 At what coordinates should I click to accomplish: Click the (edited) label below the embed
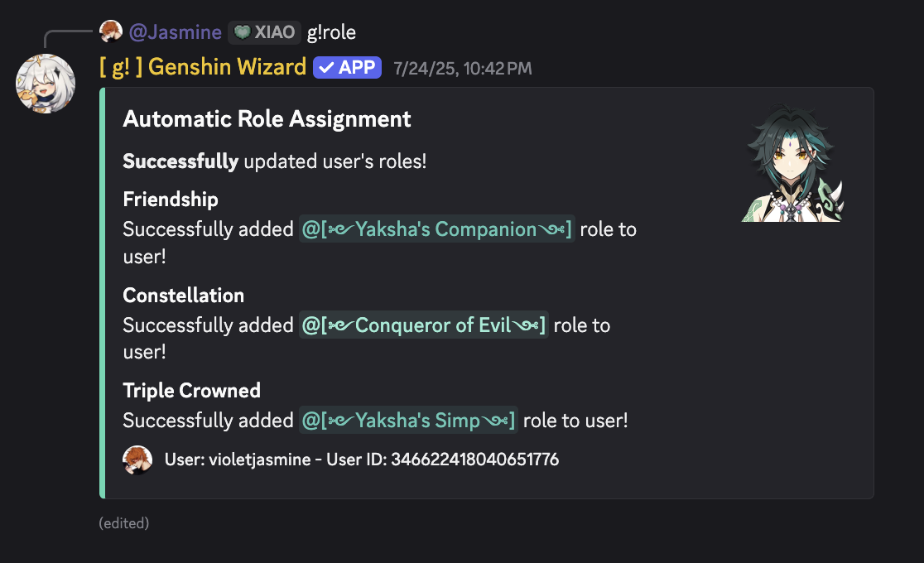(124, 522)
